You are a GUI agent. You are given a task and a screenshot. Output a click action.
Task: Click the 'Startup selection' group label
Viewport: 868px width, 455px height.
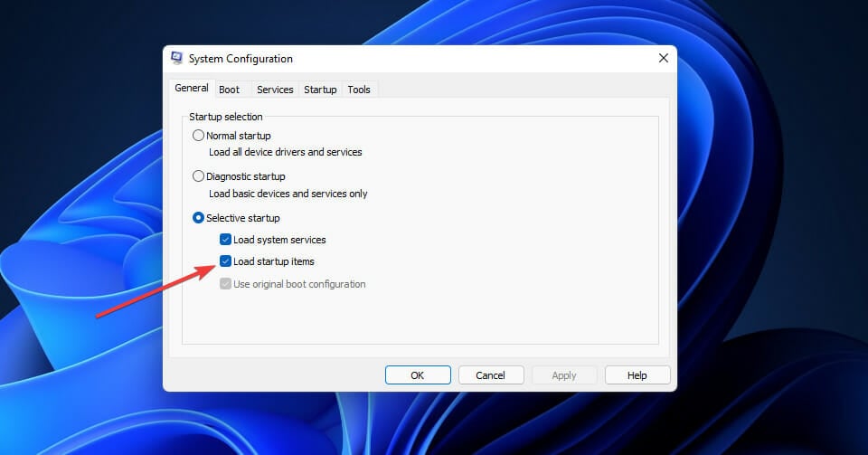(226, 117)
